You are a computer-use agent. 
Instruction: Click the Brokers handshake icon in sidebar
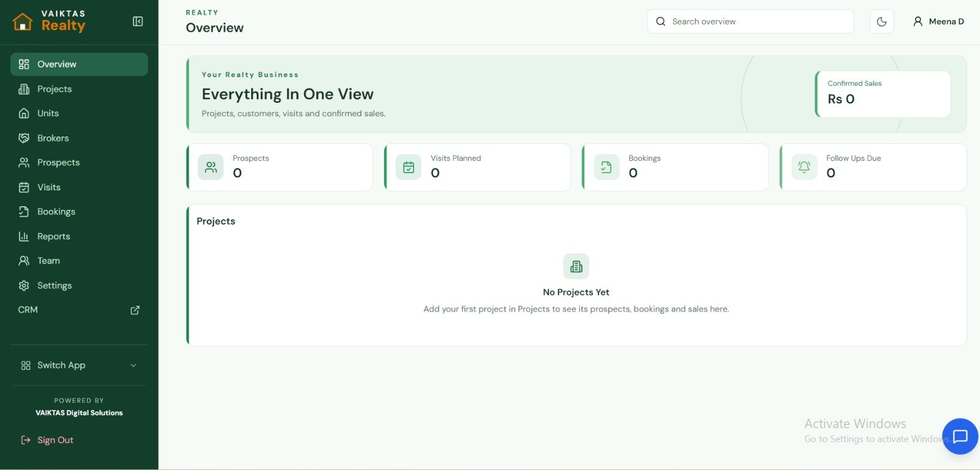click(24, 138)
